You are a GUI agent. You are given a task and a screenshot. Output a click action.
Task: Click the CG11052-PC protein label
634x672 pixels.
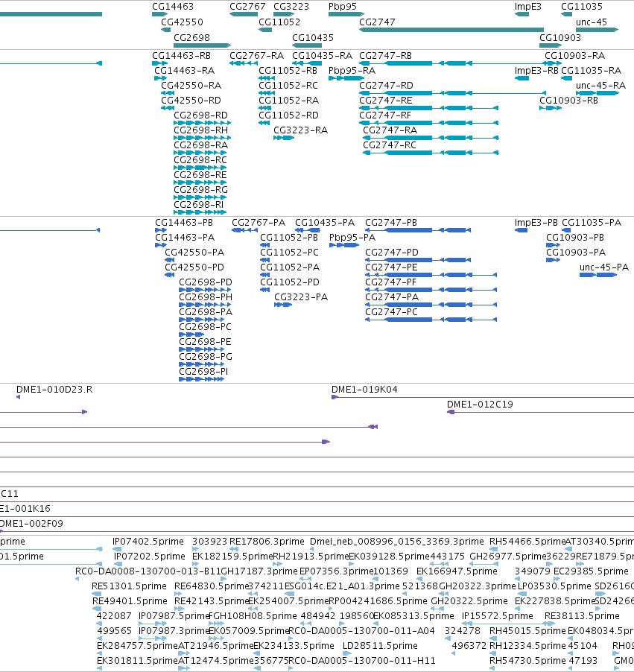pyautogui.click(x=289, y=253)
